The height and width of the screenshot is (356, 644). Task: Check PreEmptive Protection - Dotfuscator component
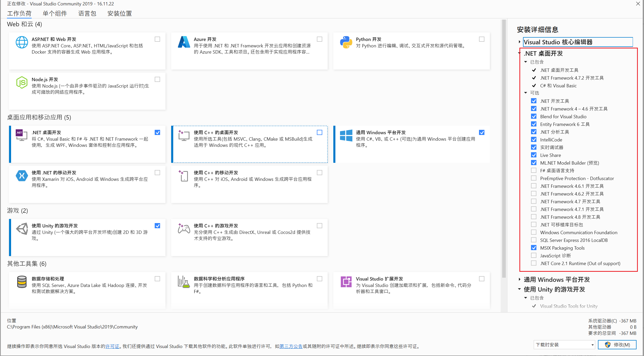(x=534, y=178)
